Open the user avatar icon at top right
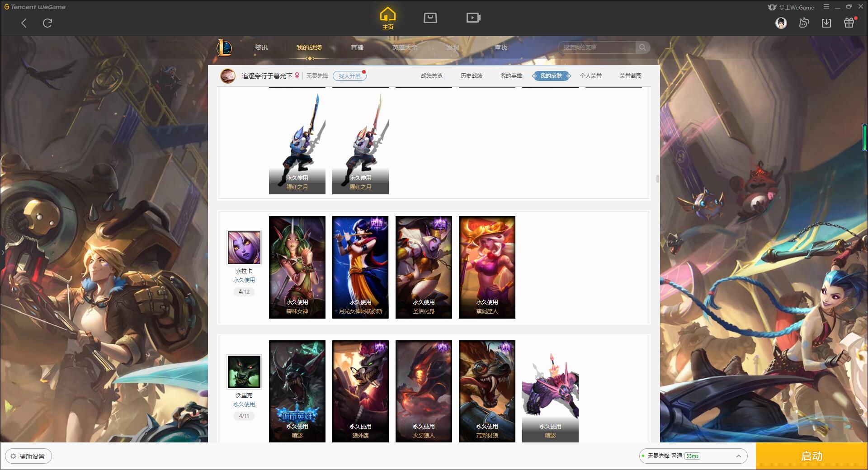Viewport: 868px width, 470px height. click(x=781, y=23)
